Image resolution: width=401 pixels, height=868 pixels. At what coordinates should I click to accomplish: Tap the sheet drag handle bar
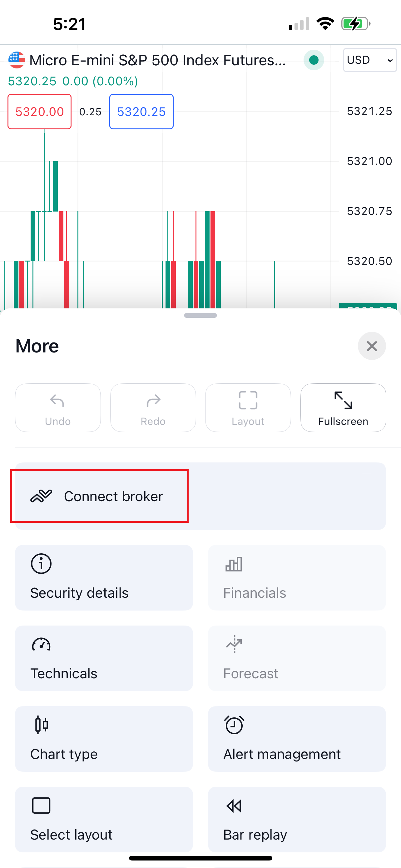pos(200,315)
